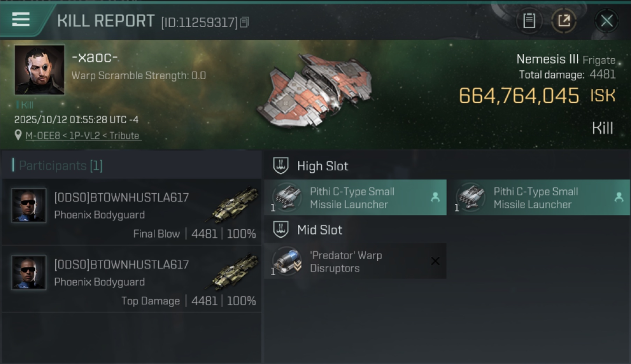
Task: Copy the kill report ID icon
Action: (x=245, y=22)
